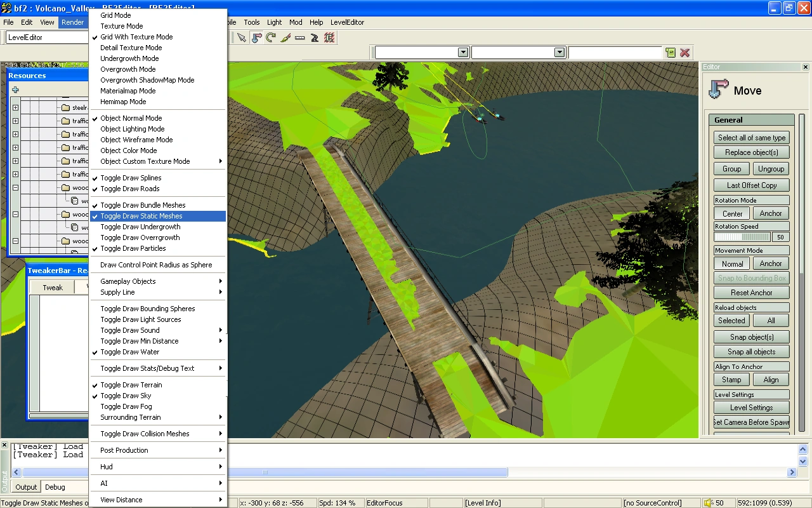Select the arrow pointer tool in toolbar
Viewport: 812px width, 508px height.
click(x=242, y=37)
